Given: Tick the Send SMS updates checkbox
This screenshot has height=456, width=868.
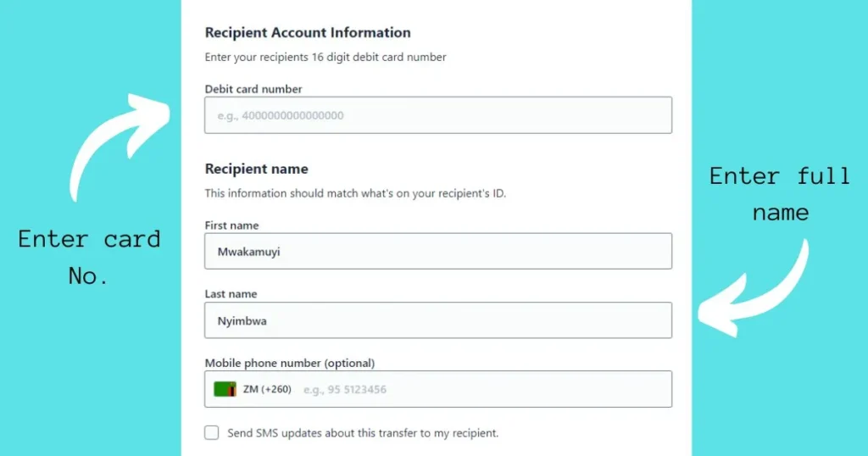Looking at the screenshot, I should pyautogui.click(x=211, y=433).
